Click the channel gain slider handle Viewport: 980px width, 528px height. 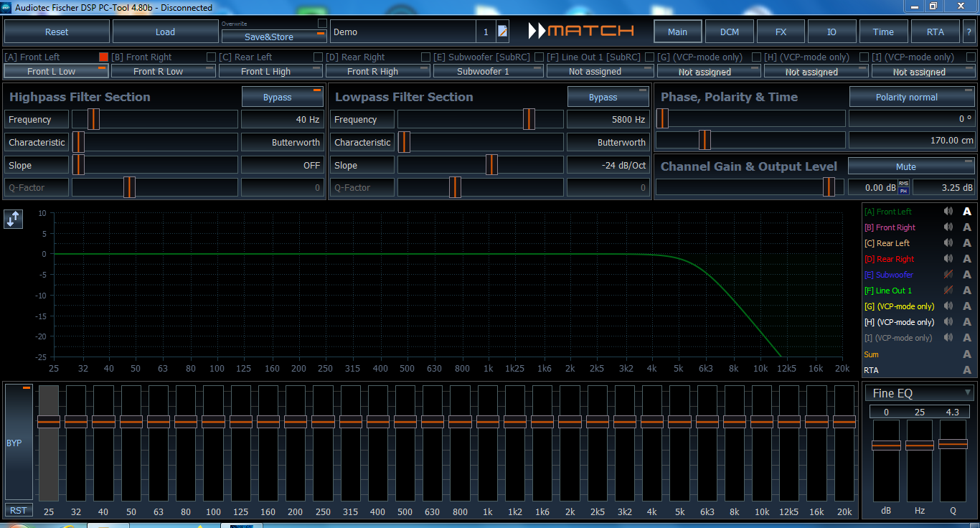pos(829,187)
